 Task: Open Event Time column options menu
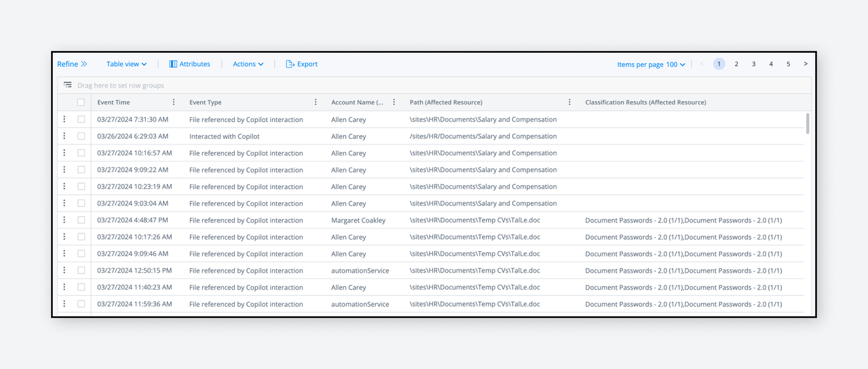(x=174, y=102)
